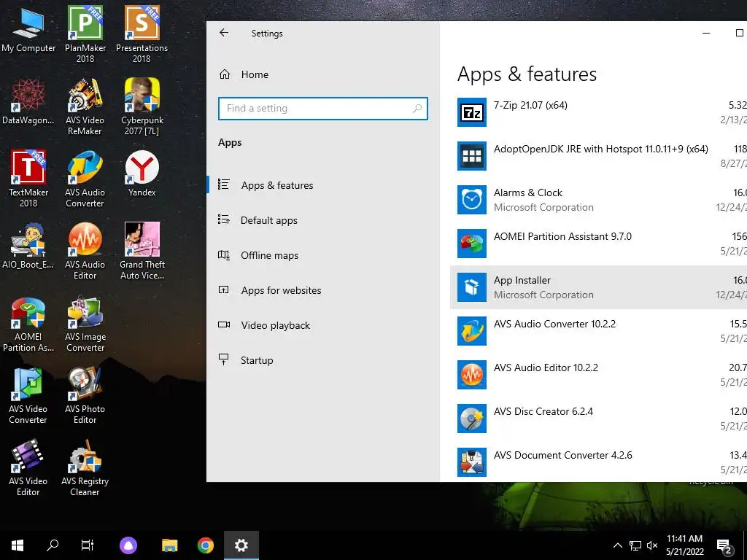Image resolution: width=747 pixels, height=560 pixels.
Task: Open taskbar Search
Action: click(53, 545)
